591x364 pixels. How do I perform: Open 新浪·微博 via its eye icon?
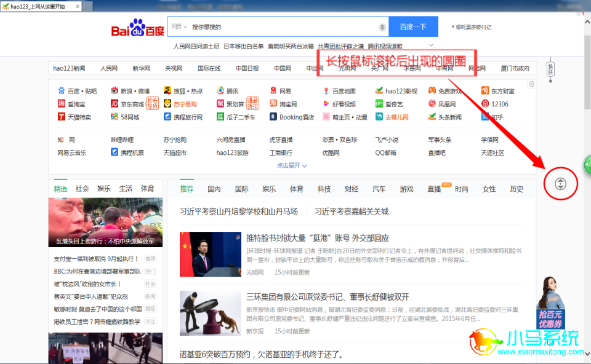pyautogui.click(x=115, y=91)
